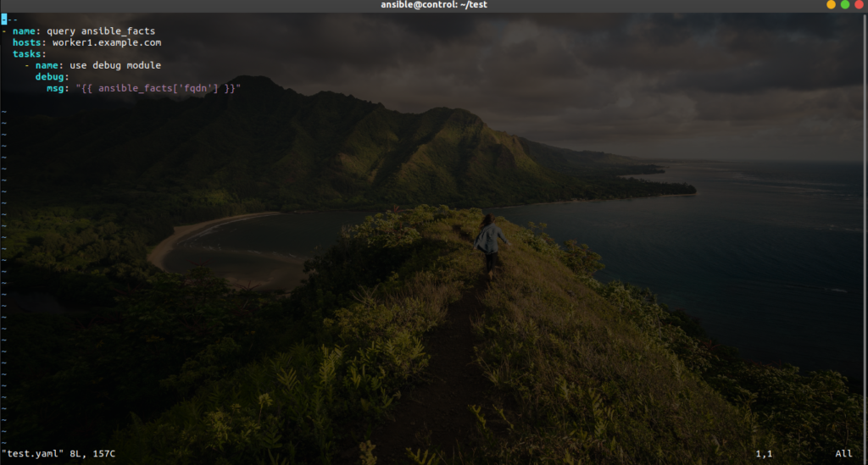868x465 pixels.
Task: Click the orange minimize window button
Action: point(831,4)
